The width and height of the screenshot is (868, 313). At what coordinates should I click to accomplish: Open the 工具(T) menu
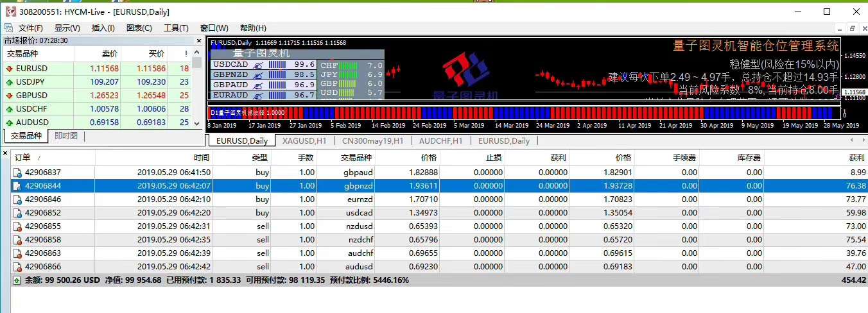click(176, 28)
